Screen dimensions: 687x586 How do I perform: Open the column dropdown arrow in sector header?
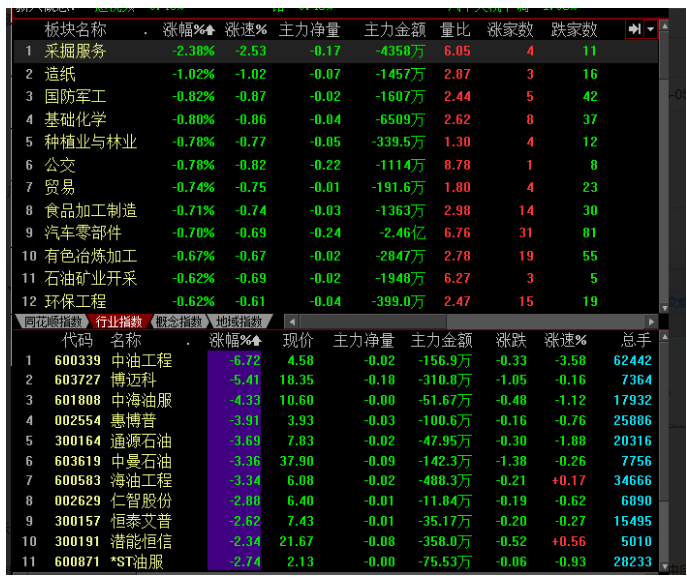[651, 30]
